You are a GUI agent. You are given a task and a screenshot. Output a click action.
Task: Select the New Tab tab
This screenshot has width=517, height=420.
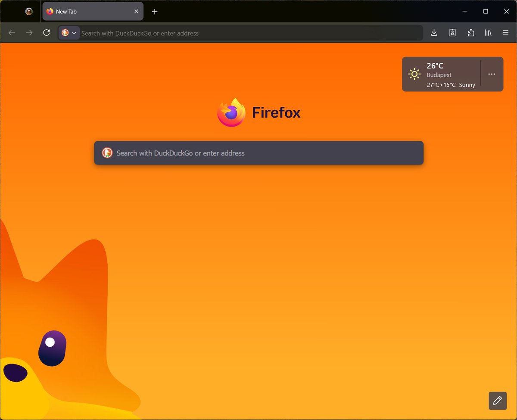click(93, 12)
